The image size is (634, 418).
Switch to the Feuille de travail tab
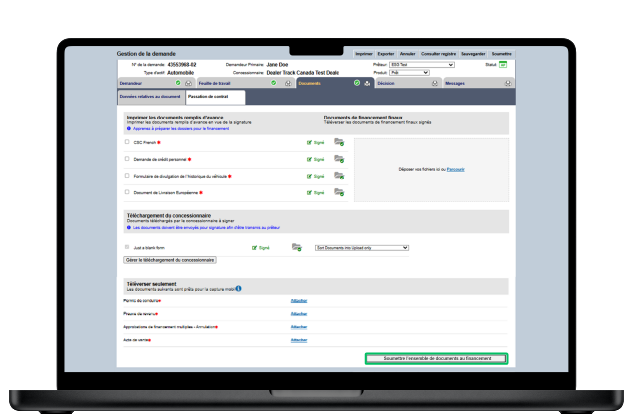coord(214,84)
